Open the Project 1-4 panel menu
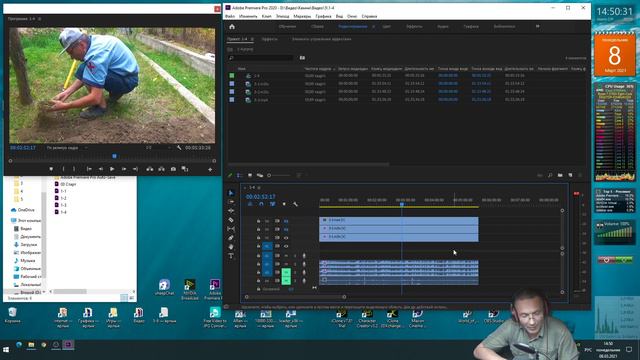Viewport: 640px width, 360px height. [x=252, y=39]
